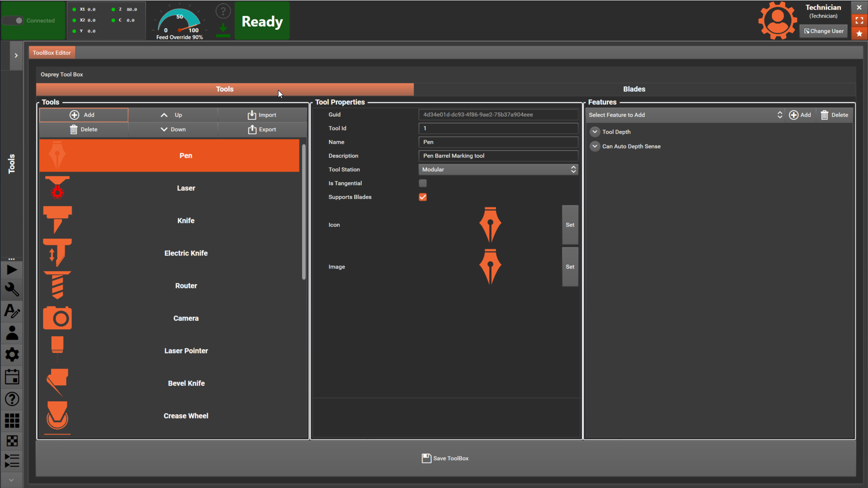Click the Change User button

(823, 31)
